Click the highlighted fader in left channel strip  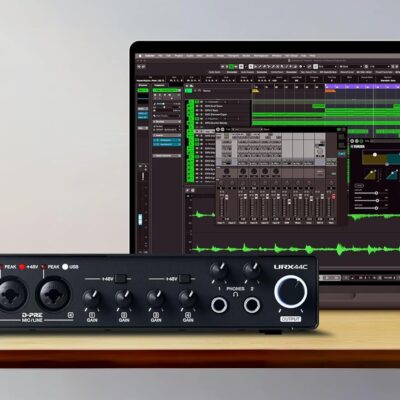pos(140,219)
